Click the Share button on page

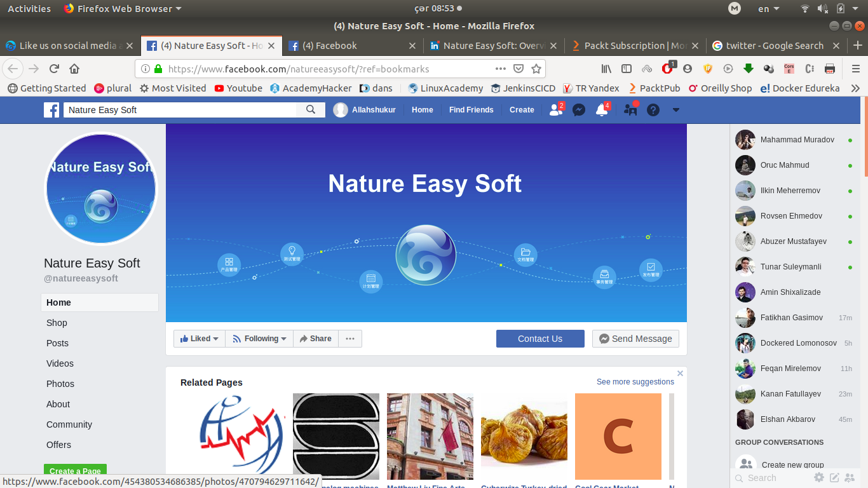(x=316, y=339)
